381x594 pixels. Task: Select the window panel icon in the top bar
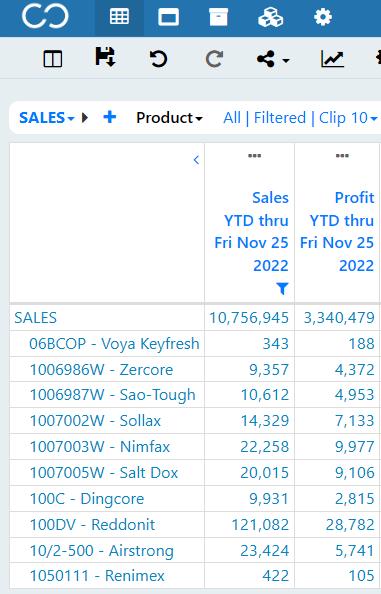point(169,17)
